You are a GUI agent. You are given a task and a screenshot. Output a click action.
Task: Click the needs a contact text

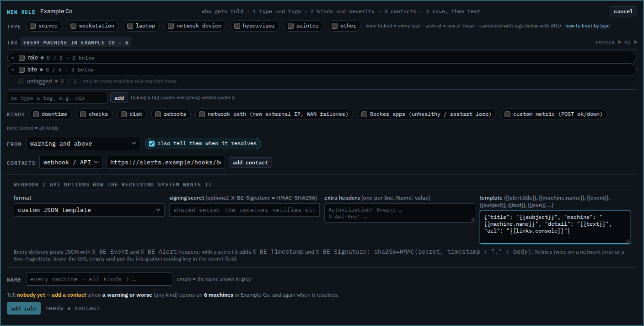point(73,308)
